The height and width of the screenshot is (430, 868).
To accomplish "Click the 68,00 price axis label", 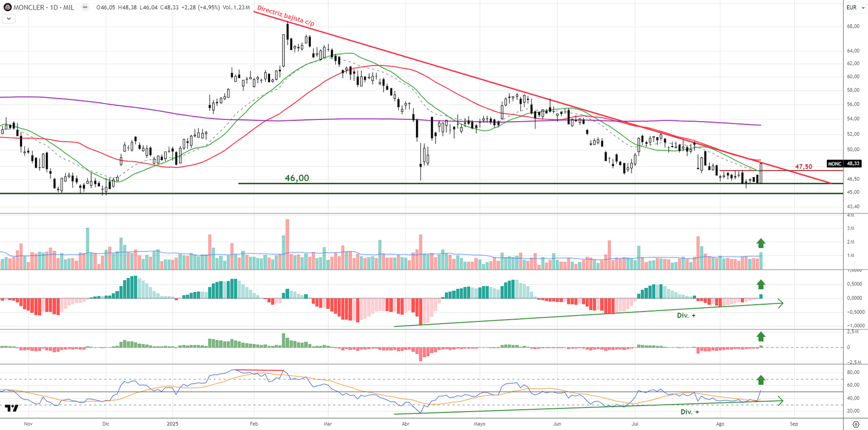I will [x=853, y=26].
